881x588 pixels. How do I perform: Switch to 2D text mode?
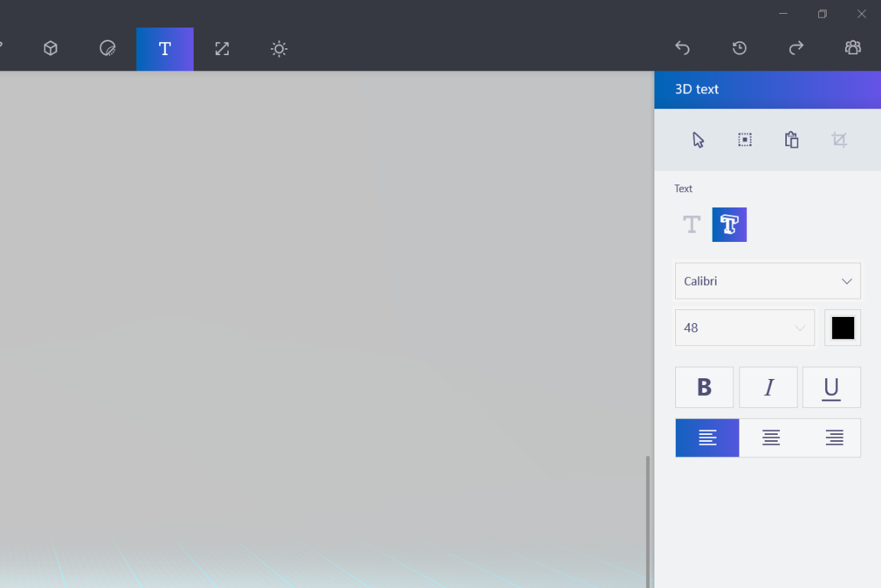pyautogui.click(x=692, y=225)
